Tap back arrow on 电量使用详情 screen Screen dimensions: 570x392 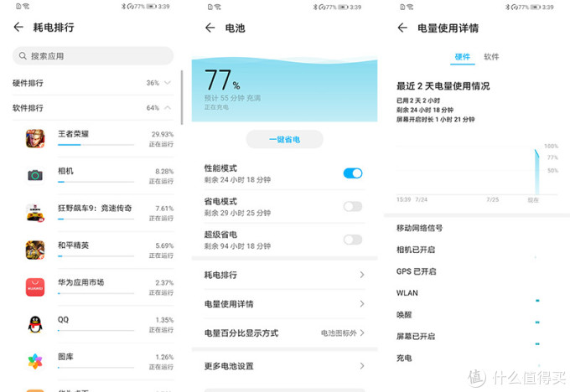[402, 28]
